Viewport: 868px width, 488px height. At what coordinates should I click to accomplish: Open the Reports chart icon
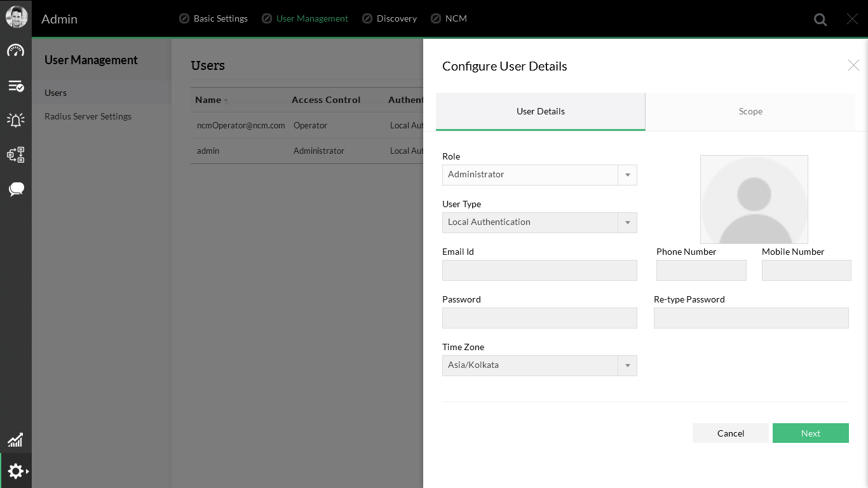tap(16, 440)
